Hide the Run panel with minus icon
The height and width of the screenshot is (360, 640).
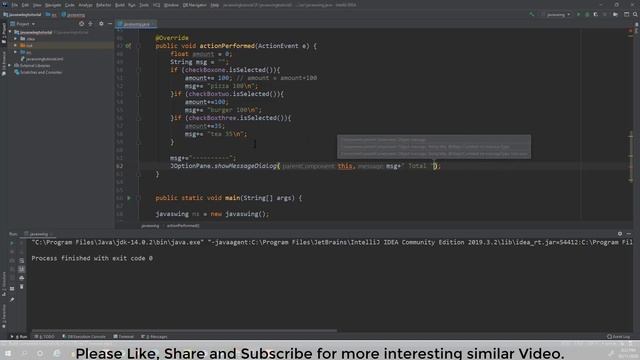[x=629, y=234]
